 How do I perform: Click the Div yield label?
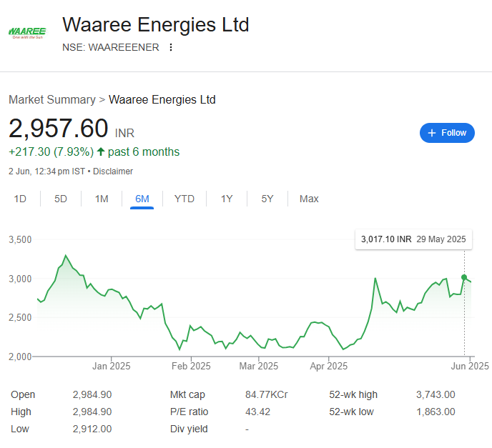point(189,429)
